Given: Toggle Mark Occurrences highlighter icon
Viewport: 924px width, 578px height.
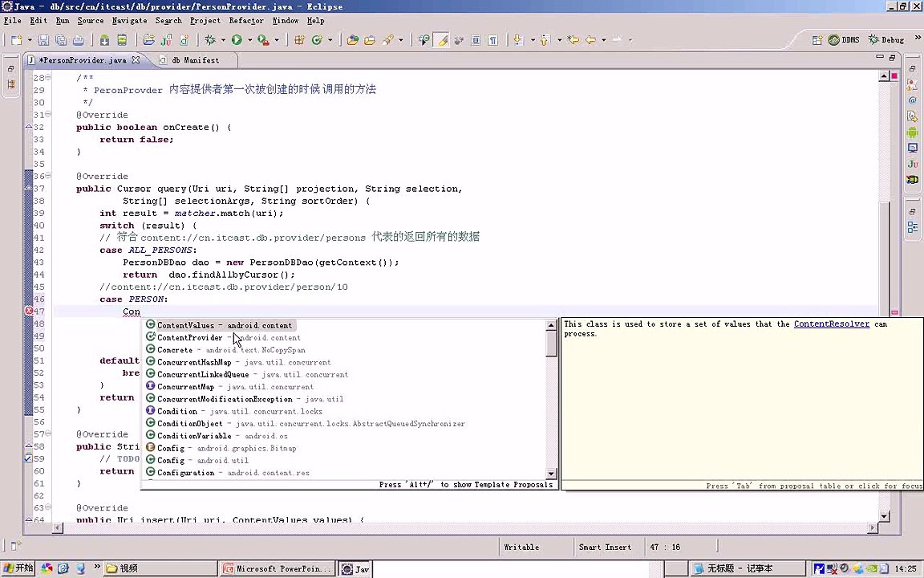Looking at the screenshot, I should (441, 40).
